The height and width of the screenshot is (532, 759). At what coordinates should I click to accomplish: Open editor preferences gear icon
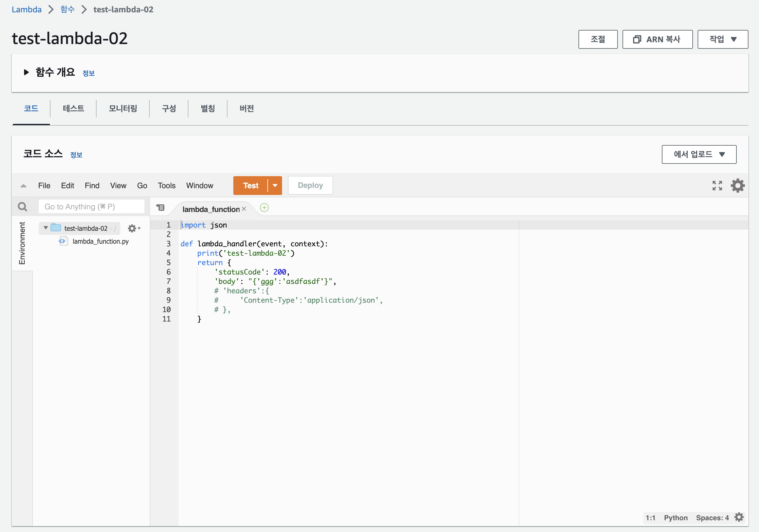[x=738, y=186]
